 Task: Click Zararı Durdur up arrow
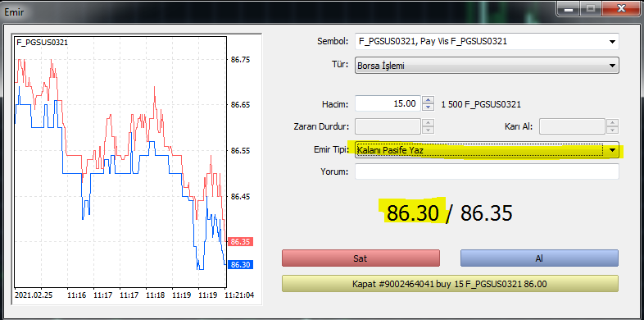[x=428, y=123]
